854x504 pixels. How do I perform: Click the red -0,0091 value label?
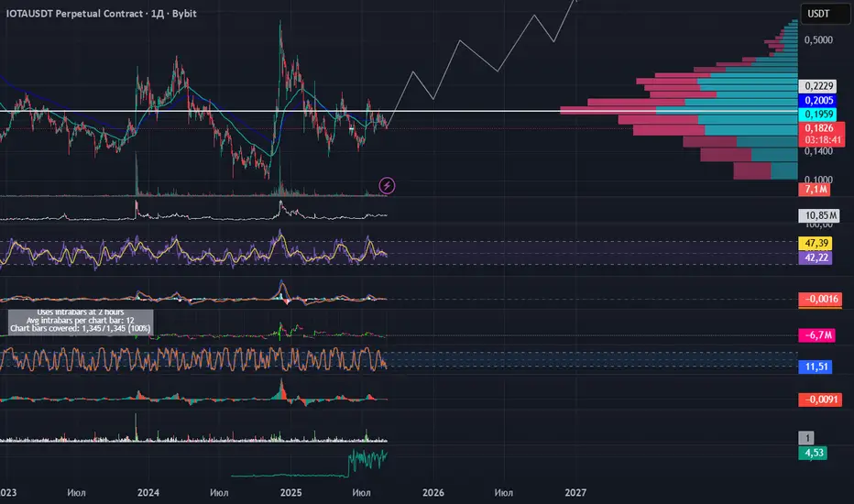(x=820, y=400)
